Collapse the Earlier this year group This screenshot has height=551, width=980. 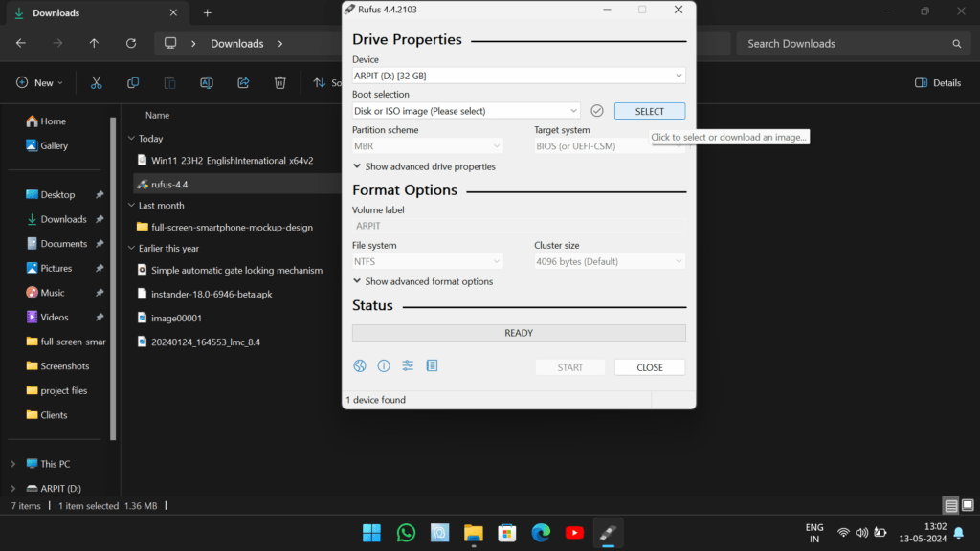[131, 248]
